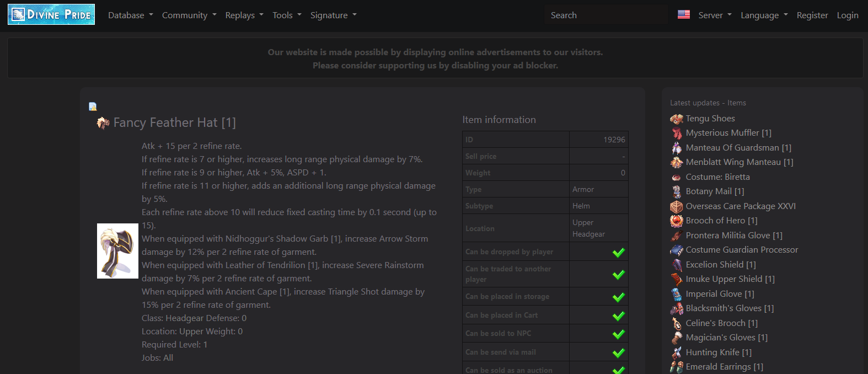This screenshot has height=374, width=868.
Task: Click the green check for placed in storage
Action: tap(619, 297)
